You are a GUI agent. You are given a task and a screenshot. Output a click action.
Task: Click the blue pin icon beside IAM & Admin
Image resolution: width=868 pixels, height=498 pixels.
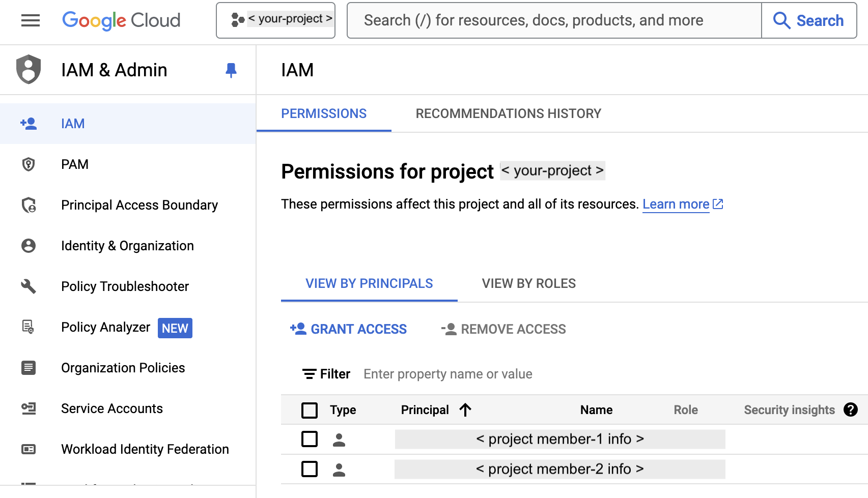[x=231, y=70]
